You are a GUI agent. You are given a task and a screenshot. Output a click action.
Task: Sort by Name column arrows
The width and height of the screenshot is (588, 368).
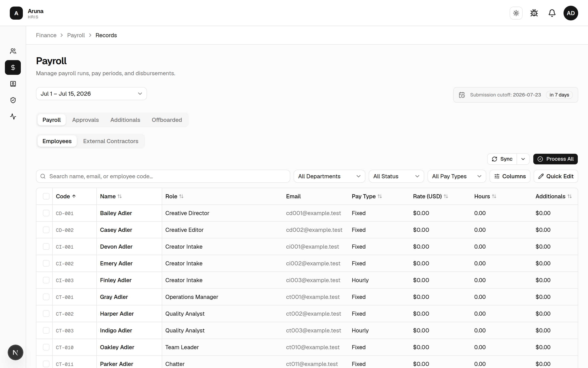coord(120,196)
